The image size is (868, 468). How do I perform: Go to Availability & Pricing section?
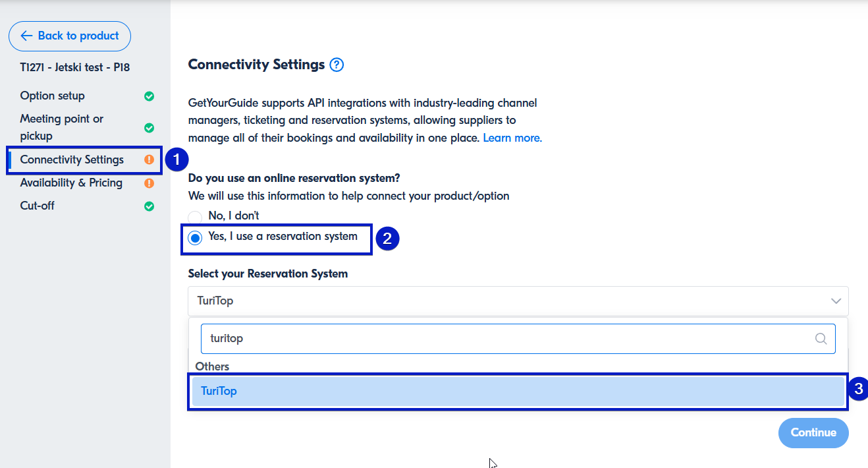[71, 183]
